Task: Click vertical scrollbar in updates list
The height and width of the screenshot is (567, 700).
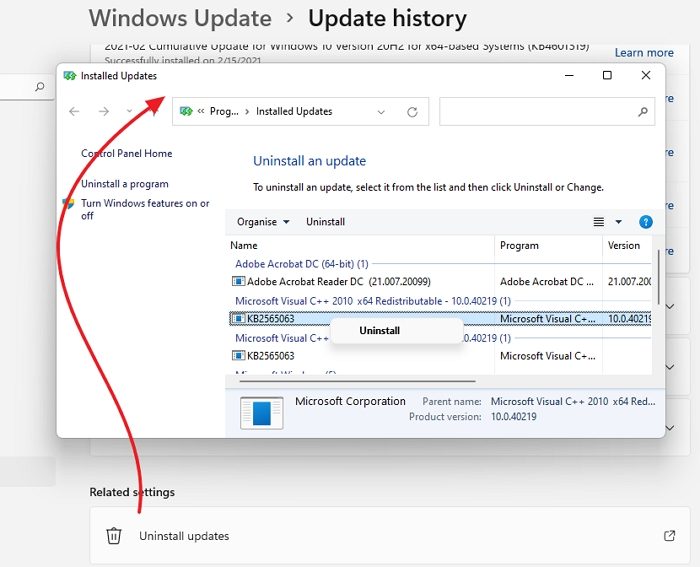Action: pyautogui.click(x=658, y=278)
